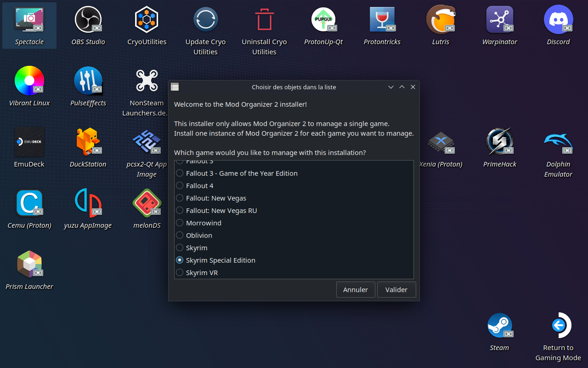
Task: Launch the Protontricks wine glass icon
Action: pyautogui.click(x=383, y=19)
